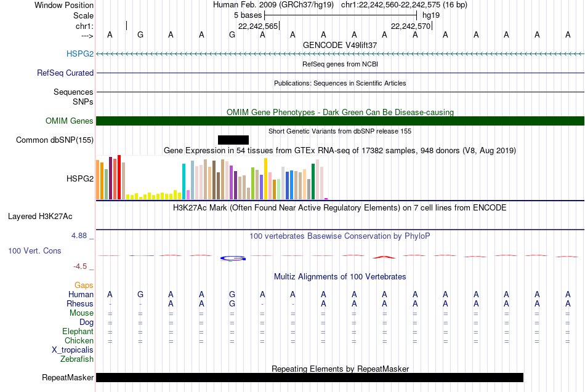Click the 100 Vert. Cons track label
This screenshot has width=585, height=392.
[34, 250]
